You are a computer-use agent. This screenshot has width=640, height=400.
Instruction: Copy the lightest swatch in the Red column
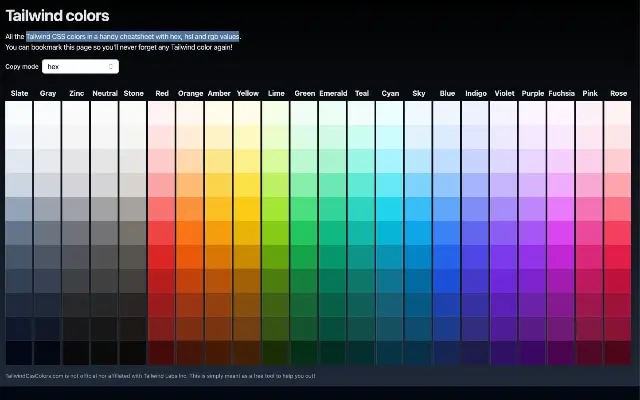point(161,113)
